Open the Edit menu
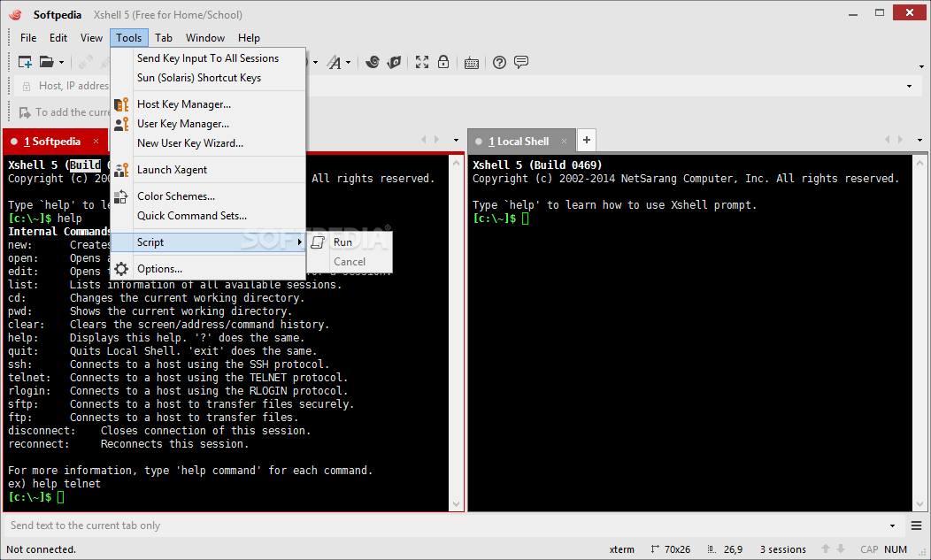931x560 pixels. pos(58,38)
